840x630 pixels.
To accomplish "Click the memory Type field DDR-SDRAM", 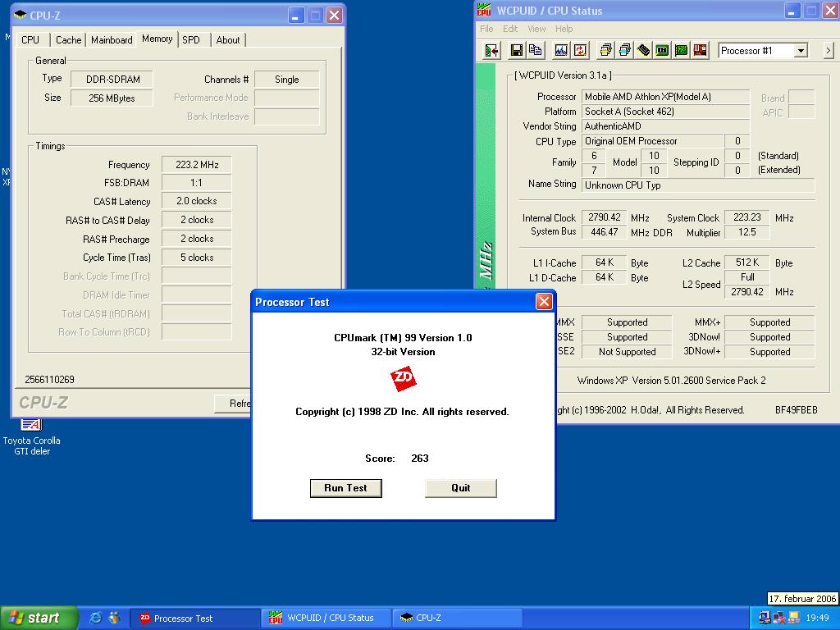I will (112, 80).
